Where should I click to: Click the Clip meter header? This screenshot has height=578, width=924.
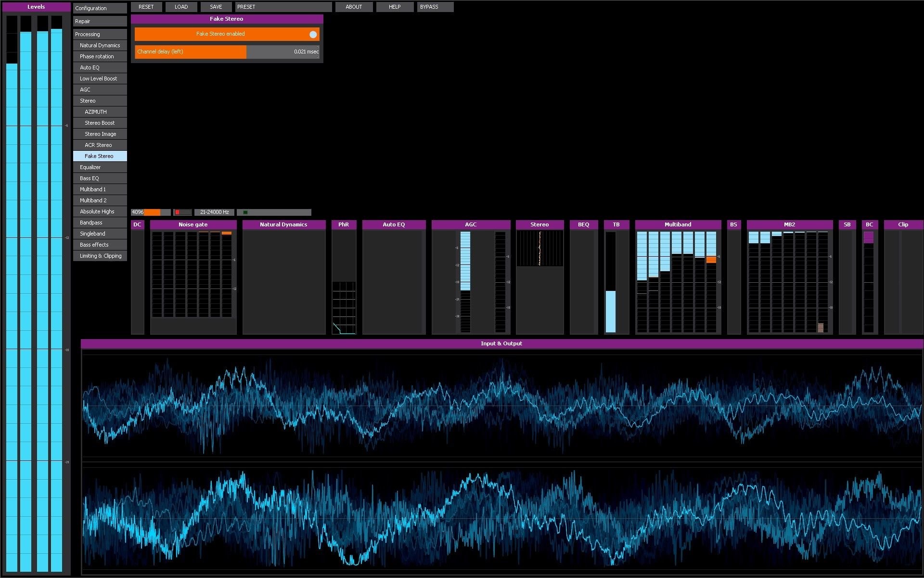[x=903, y=225]
